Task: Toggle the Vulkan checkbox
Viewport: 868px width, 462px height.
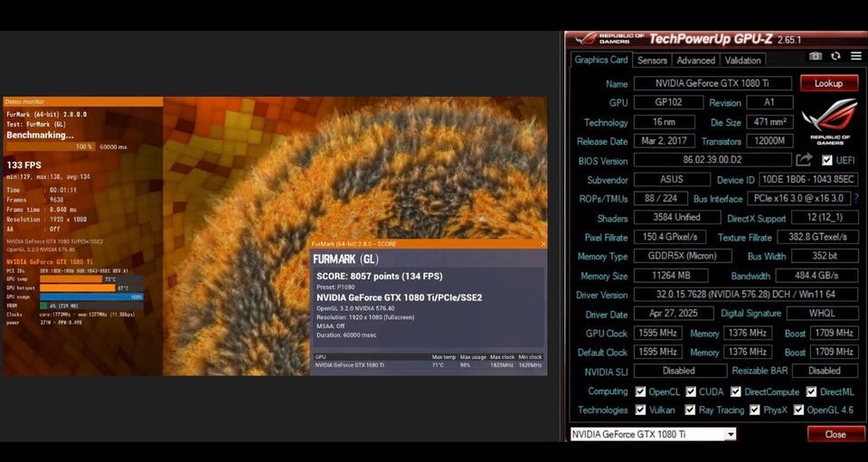Action: [x=640, y=410]
